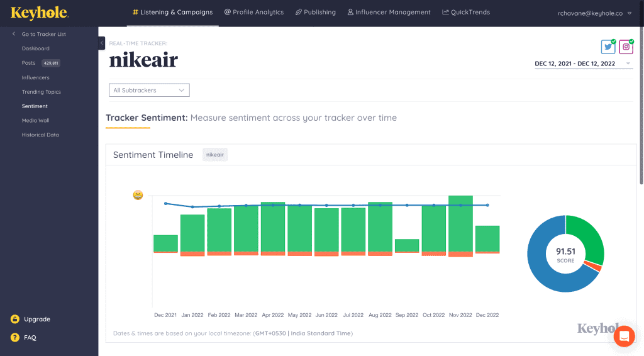The width and height of the screenshot is (644, 356).
Task: Open Posts in sidebar
Action: pyautogui.click(x=28, y=63)
